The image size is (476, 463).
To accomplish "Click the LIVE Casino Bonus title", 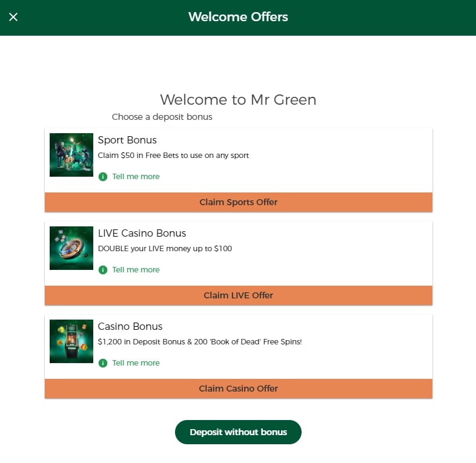I will coord(142,234).
